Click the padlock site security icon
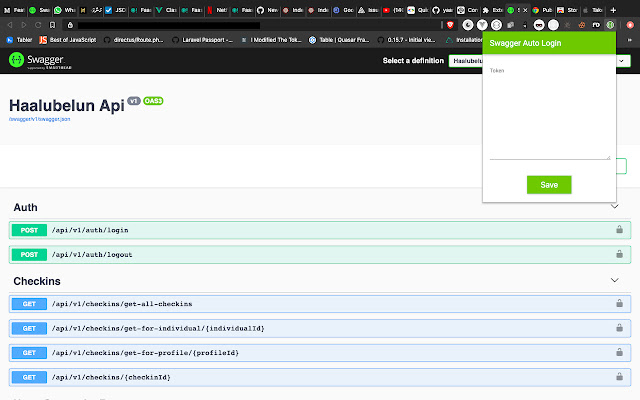Viewport: 640px width, 400px height. coord(70,25)
